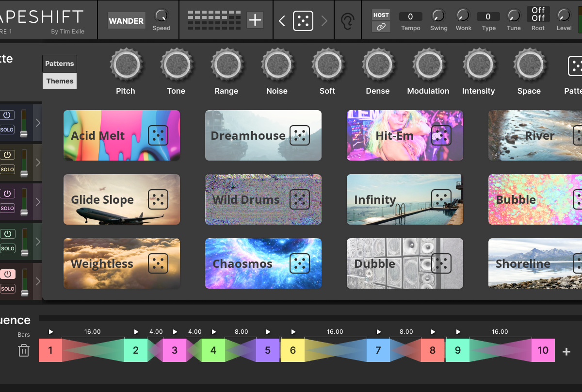Solo the first track
Viewport: 582px width, 392px height.
pos(7,130)
